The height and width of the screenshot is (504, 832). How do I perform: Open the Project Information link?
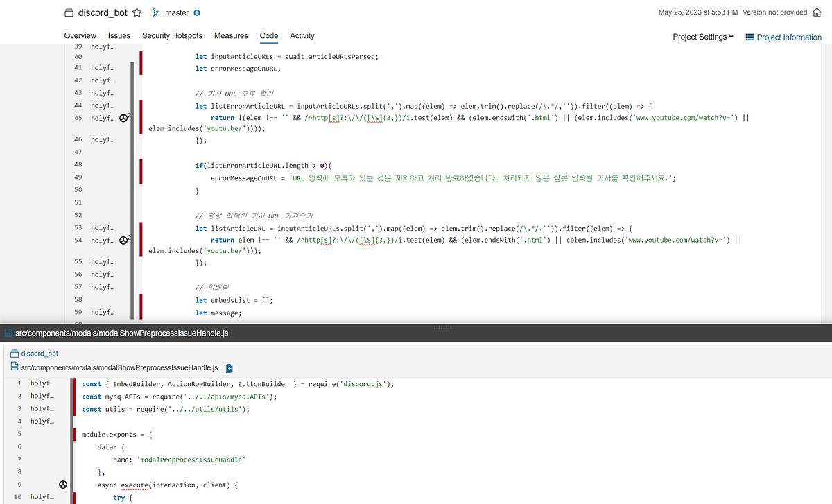coord(789,37)
